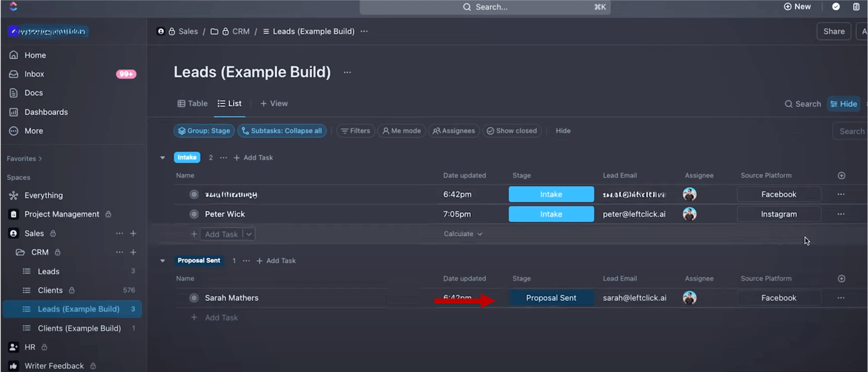
Task: Open Peter Wick's assignee avatar
Action: [x=689, y=214]
